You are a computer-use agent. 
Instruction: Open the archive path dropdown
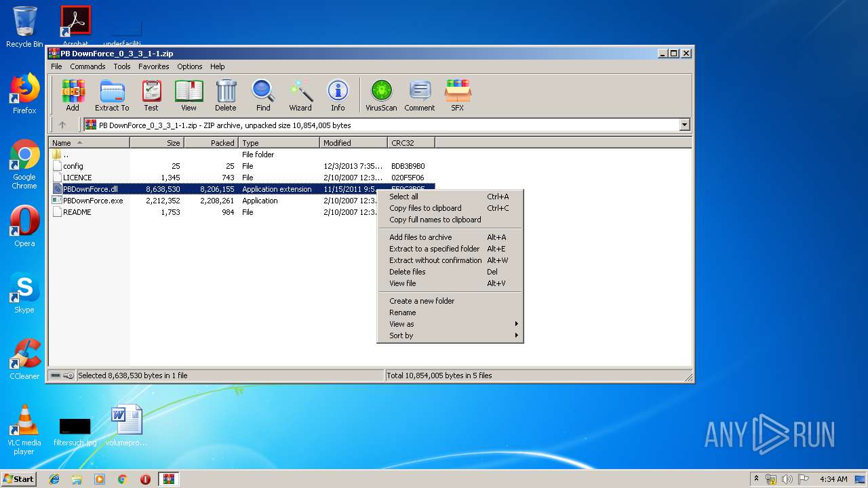pos(684,125)
